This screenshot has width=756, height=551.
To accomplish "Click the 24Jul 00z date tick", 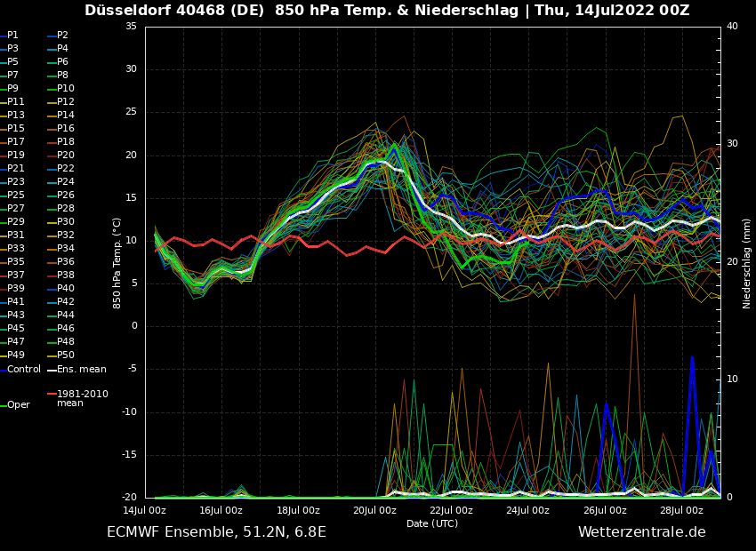I will pos(528,510).
